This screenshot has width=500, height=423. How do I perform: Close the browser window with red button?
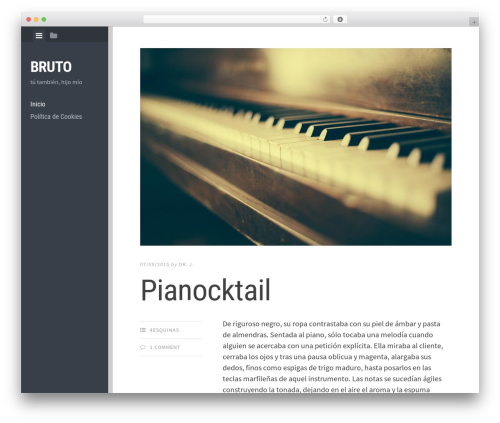coord(29,20)
